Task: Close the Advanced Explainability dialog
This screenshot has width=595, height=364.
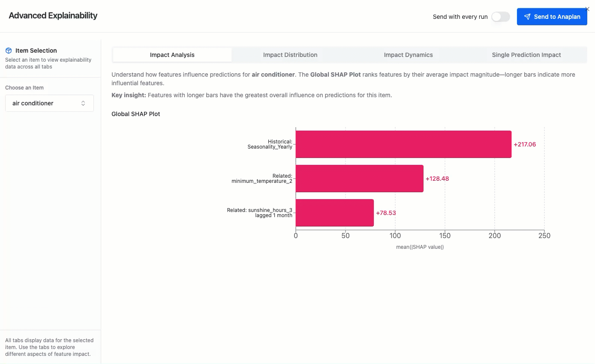Action: click(x=587, y=9)
